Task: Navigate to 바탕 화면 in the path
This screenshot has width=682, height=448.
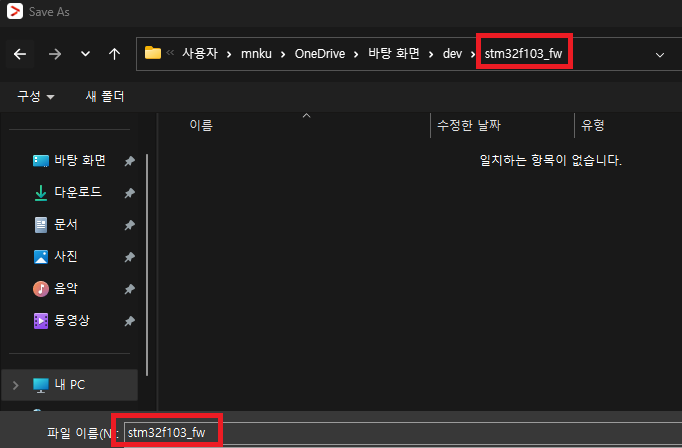Action: (x=394, y=53)
